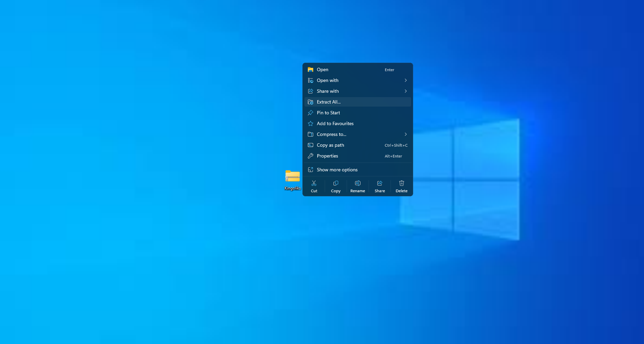Select Add to Favourites entry

coord(335,123)
